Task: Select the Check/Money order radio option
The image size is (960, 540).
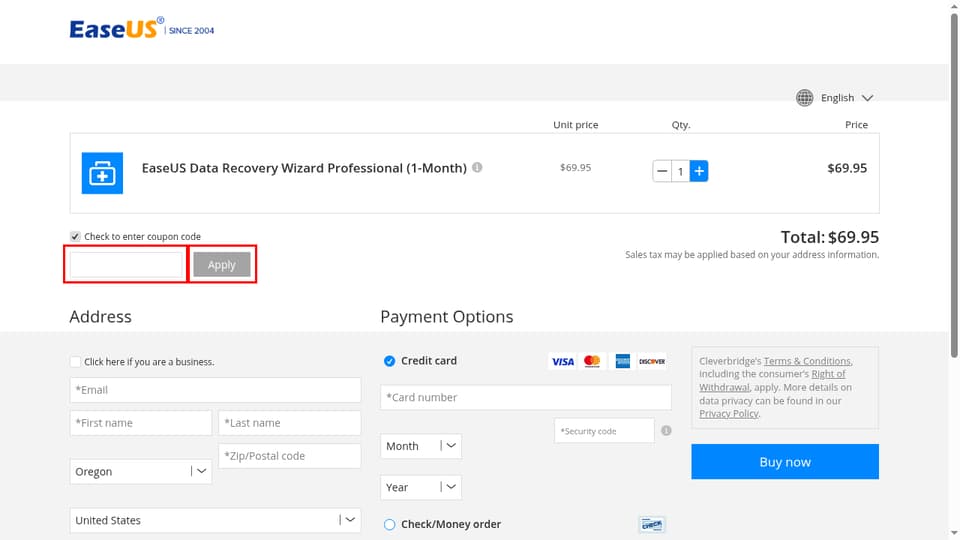Action: pos(389,525)
